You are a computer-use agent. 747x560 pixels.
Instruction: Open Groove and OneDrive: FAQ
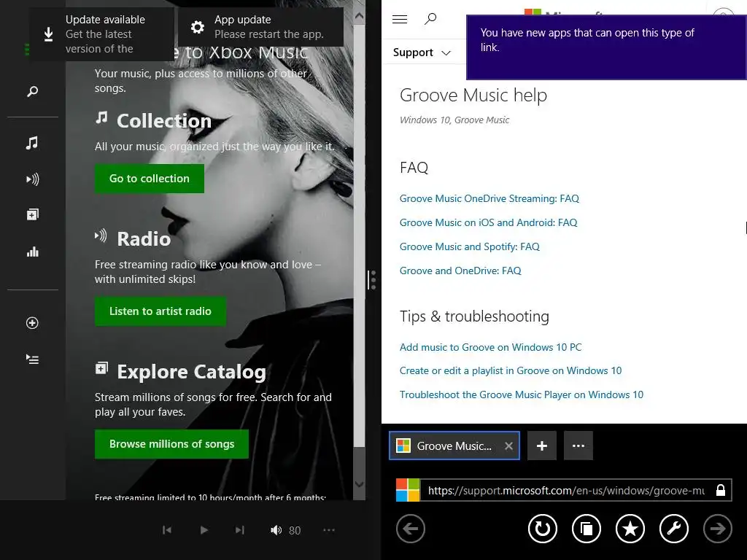click(x=460, y=271)
